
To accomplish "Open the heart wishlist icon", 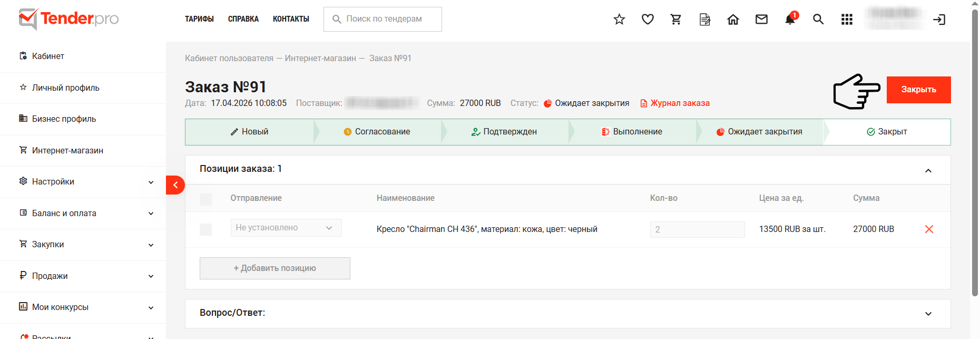I will pyautogui.click(x=648, y=20).
